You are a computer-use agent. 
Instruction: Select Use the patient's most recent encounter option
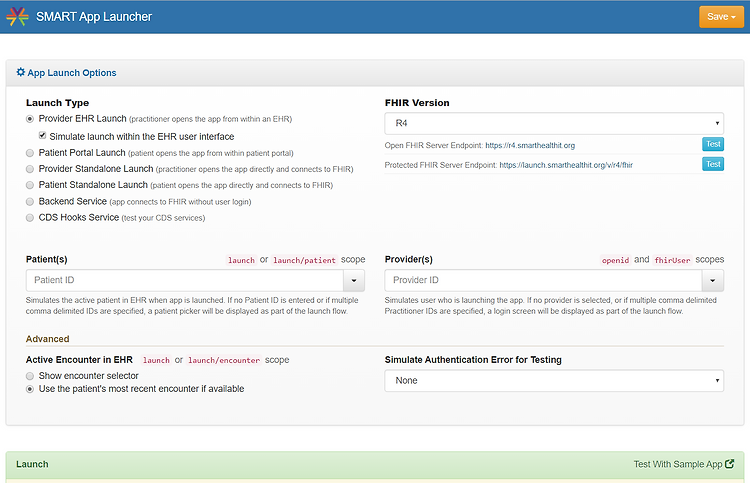pyautogui.click(x=30, y=389)
